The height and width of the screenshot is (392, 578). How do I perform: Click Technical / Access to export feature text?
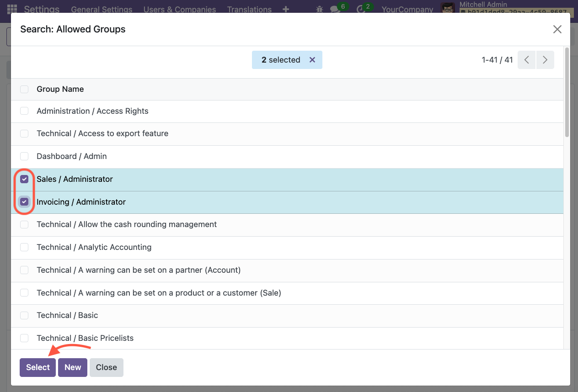102,133
